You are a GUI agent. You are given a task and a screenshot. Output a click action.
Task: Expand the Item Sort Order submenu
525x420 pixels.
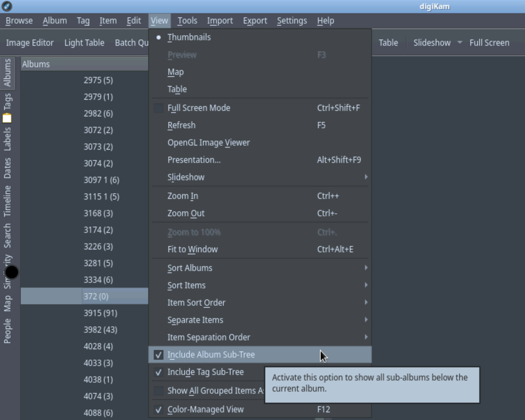click(x=260, y=303)
